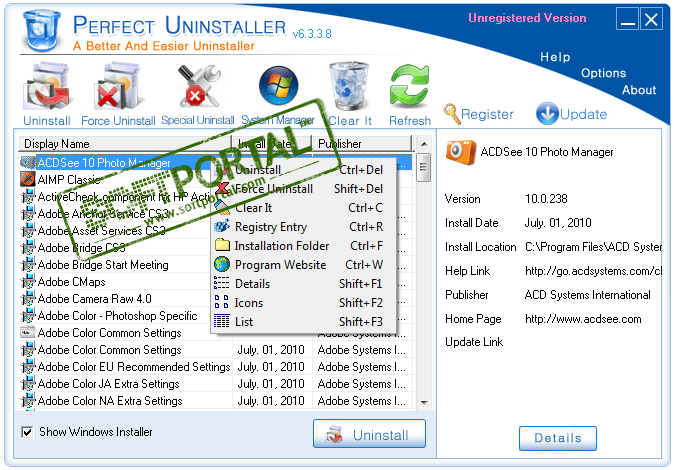This screenshot has height=470, width=674.
Task: Click the icon beside Adobe Camera Raw 4.0
Action: tap(28, 298)
